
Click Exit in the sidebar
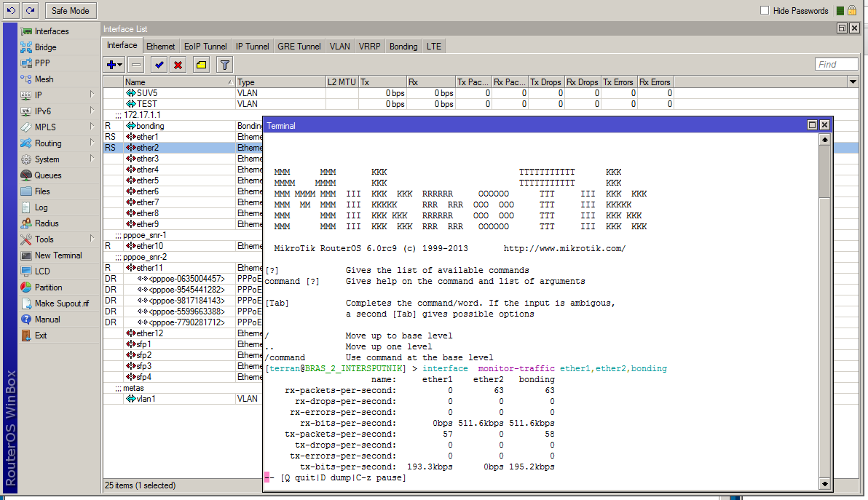pyautogui.click(x=40, y=336)
